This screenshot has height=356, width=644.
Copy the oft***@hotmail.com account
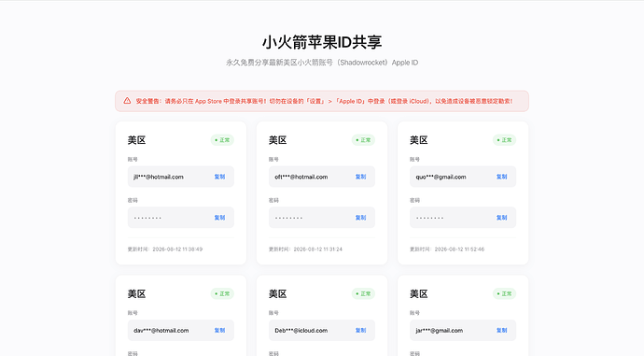pyautogui.click(x=360, y=177)
